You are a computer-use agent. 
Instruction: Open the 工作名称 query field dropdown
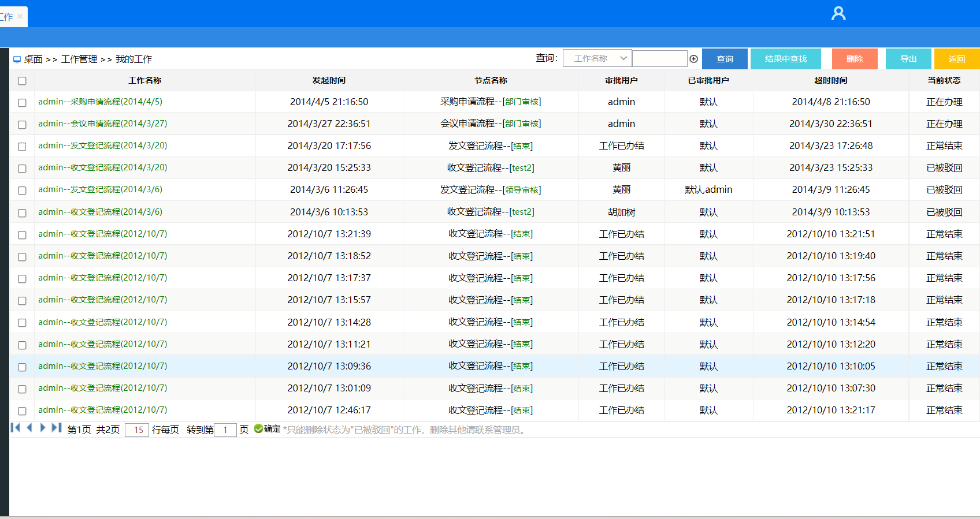point(597,58)
